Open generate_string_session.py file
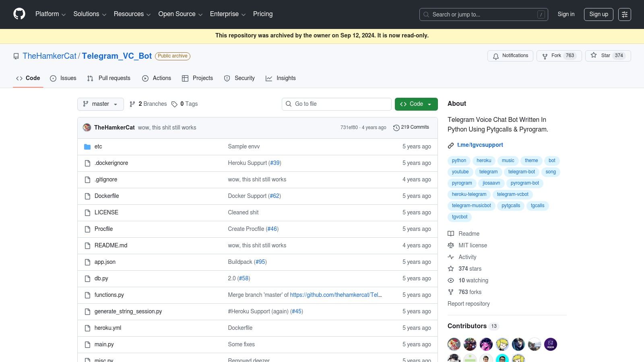Image resolution: width=644 pixels, height=362 pixels. [128, 312]
